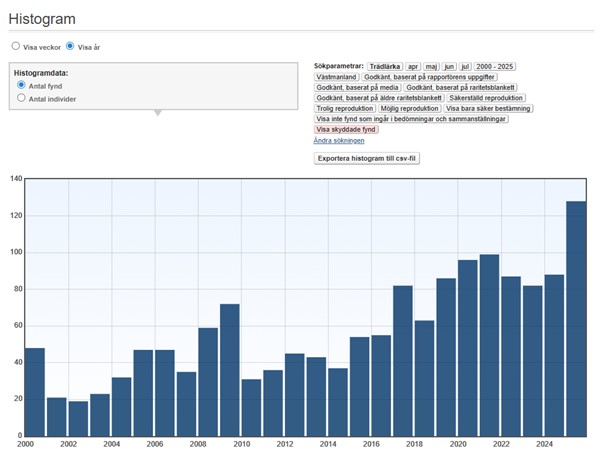The height and width of the screenshot is (457, 603).
Task: Click the apr month tag
Action: click(x=413, y=67)
